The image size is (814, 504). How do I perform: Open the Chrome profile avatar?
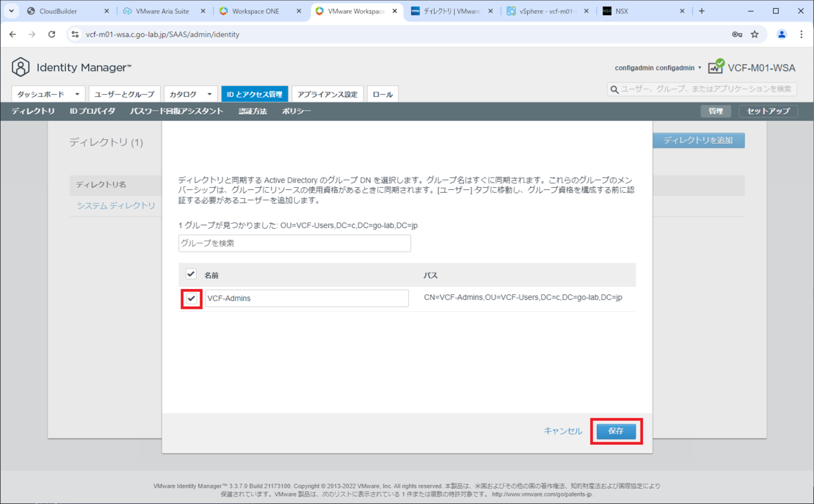click(781, 34)
